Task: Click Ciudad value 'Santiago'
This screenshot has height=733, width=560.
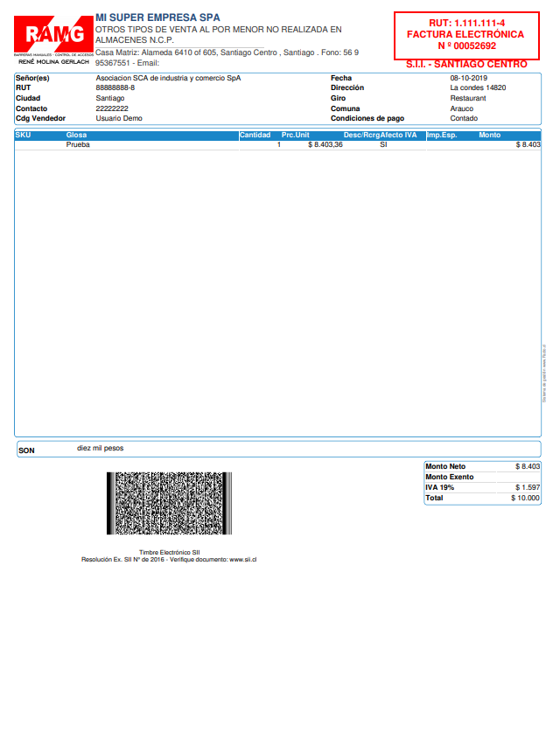Action: (110, 98)
